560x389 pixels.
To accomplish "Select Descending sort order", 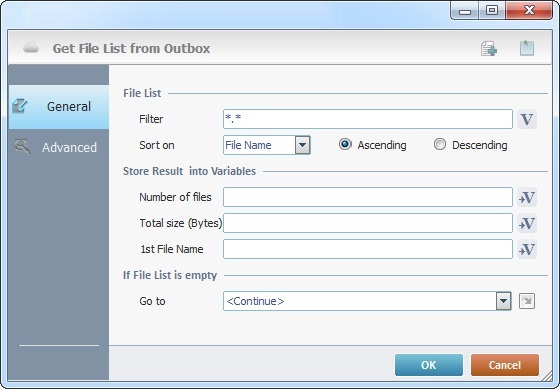I will (440, 145).
